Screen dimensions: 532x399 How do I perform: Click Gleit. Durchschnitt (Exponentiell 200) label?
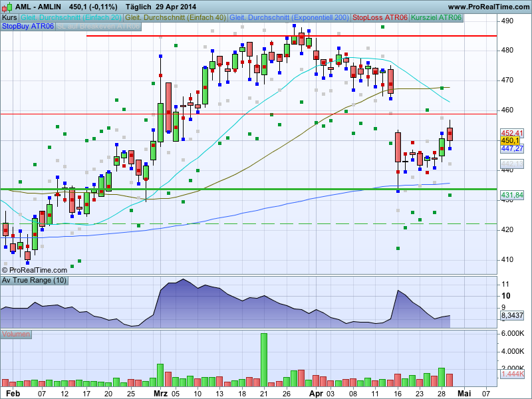(x=289, y=18)
